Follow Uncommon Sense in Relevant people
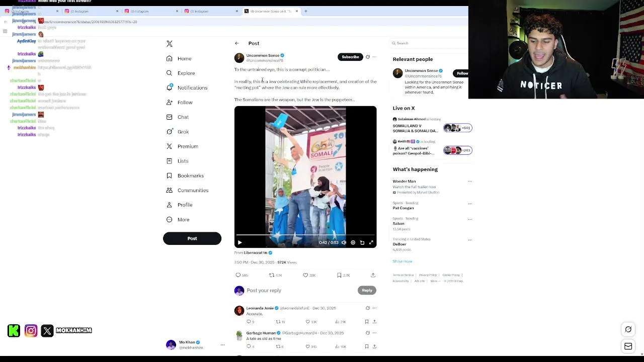This screenshot has width=644, height=362. (x=462, y=73)
